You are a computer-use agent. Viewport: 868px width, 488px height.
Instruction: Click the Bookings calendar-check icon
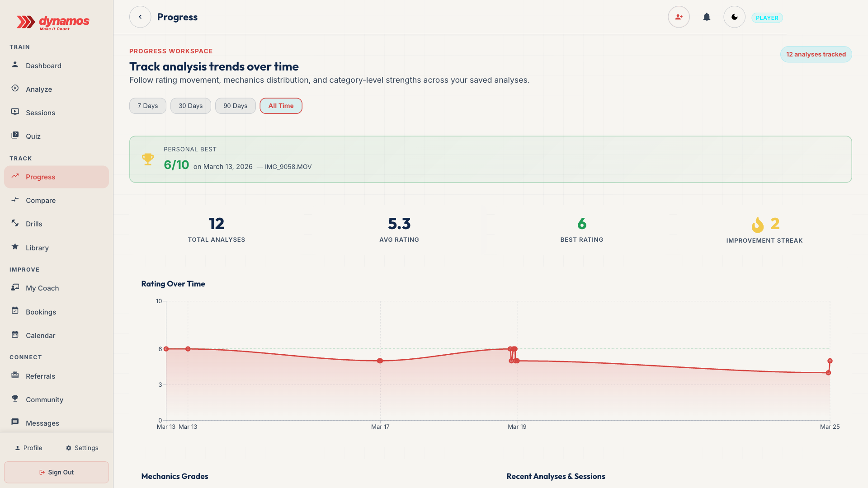click(x=15, y=311)
